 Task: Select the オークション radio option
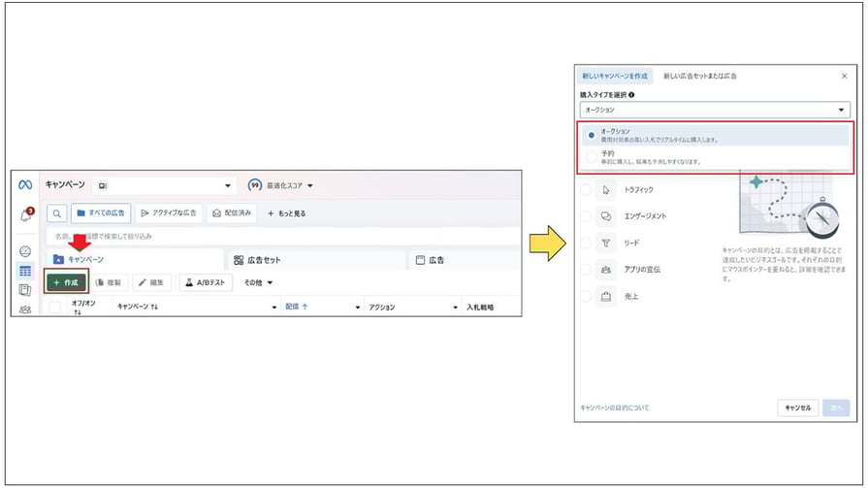tap(591, 136)
